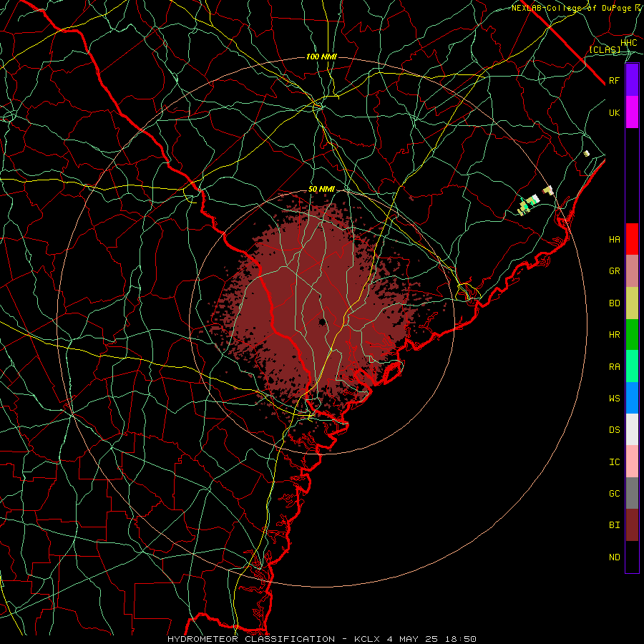Click the BI brown legend swatch
This screenshot has width=644, height=644.
(x=632, y=525)
